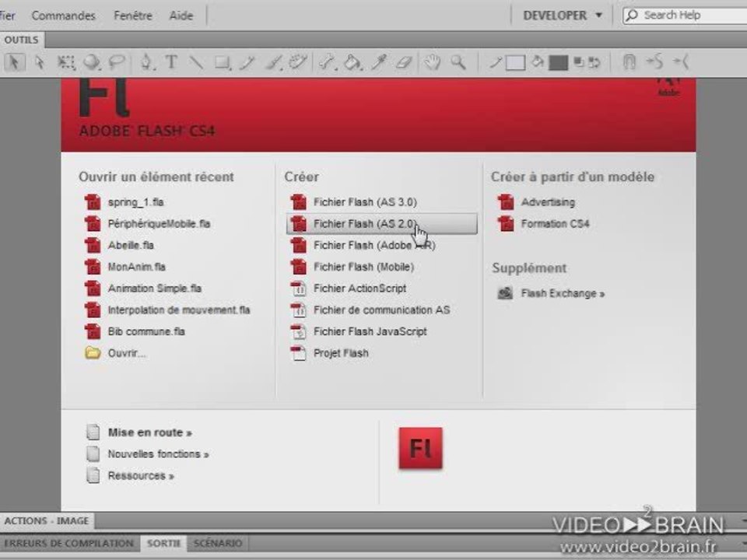This screenshot has width=747, height=560.
Task: Open Ressources link
Action: 131,476
